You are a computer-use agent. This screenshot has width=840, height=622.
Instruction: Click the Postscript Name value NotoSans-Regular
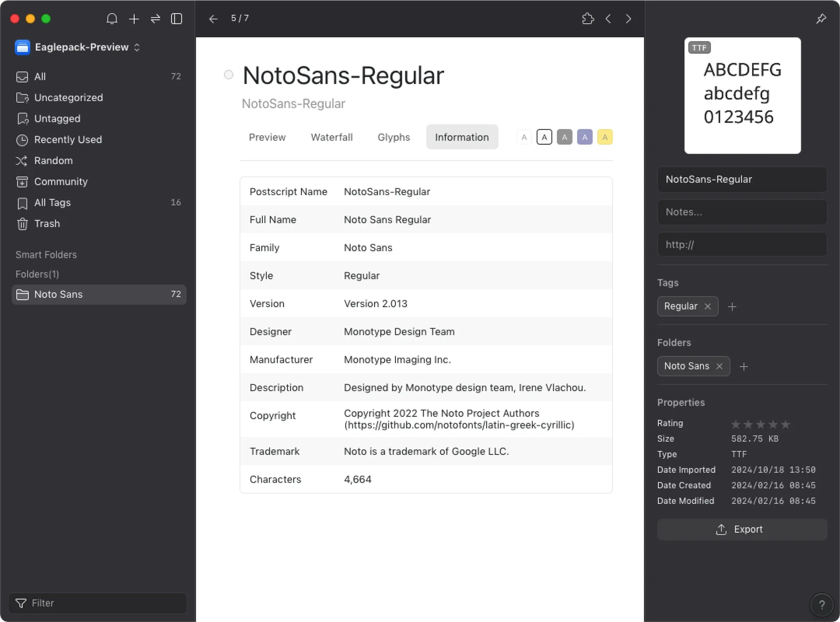(387, 191)
